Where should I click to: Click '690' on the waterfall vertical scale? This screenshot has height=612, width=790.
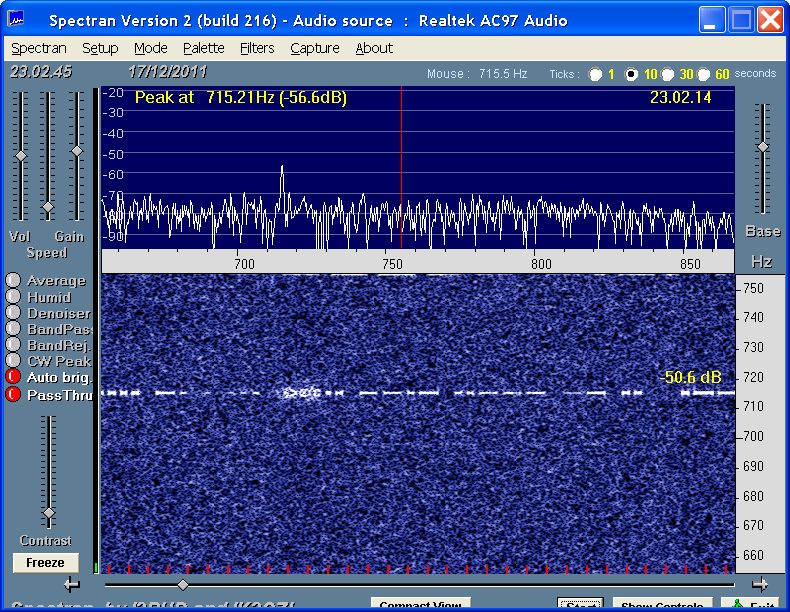(x=753, y=466)
